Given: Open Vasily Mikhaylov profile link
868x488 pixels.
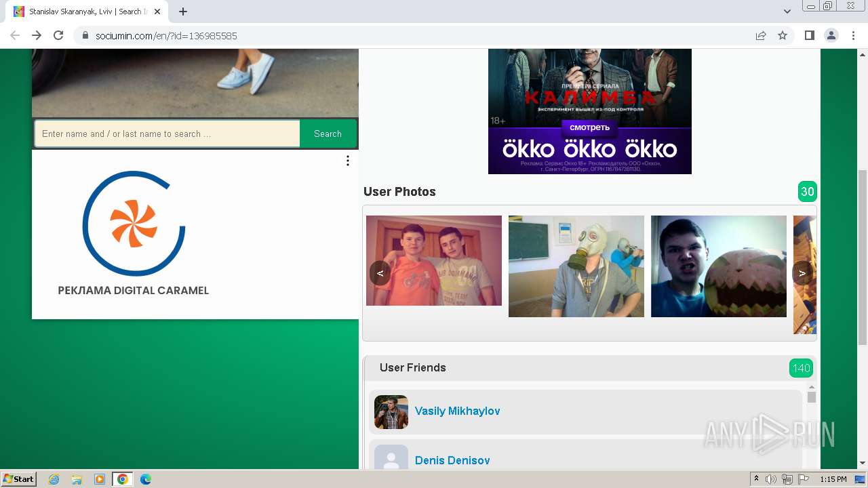Looking at the screenshot, I should (457, 411).
